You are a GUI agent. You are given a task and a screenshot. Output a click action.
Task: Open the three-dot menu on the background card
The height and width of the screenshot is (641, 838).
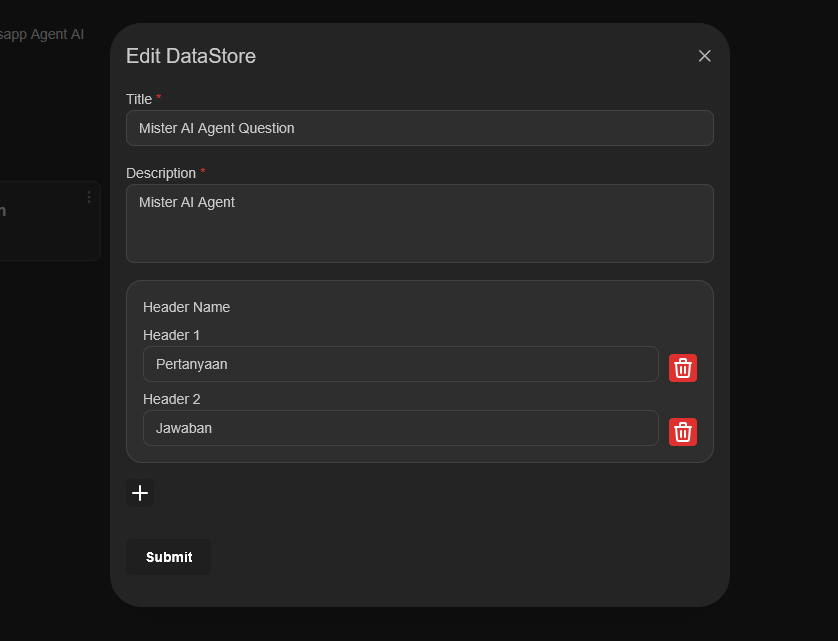point(89,197)
